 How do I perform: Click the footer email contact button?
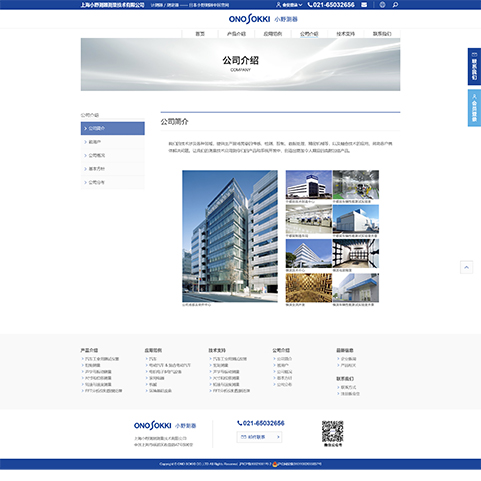coord(259,437)
